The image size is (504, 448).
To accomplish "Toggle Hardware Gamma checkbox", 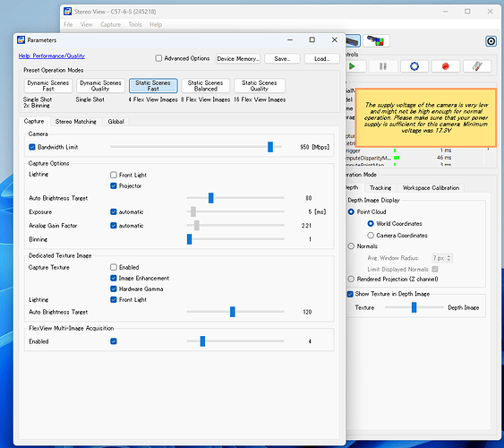I will point(114,289).
